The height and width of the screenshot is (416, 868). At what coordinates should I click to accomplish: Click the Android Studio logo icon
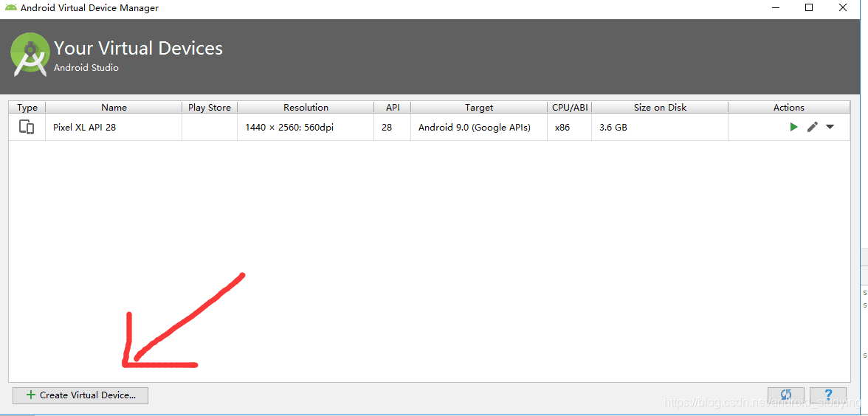pyautogui.click(x=30, y=55)
